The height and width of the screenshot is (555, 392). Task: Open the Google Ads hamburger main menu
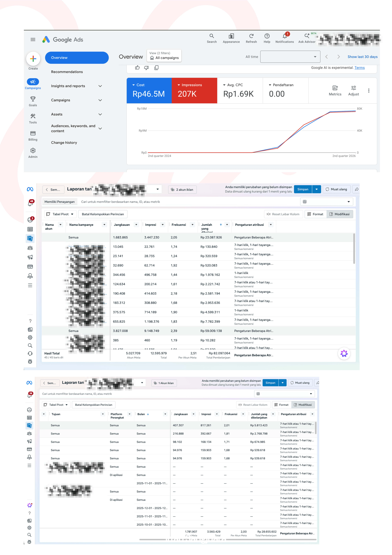click(33, 39)
